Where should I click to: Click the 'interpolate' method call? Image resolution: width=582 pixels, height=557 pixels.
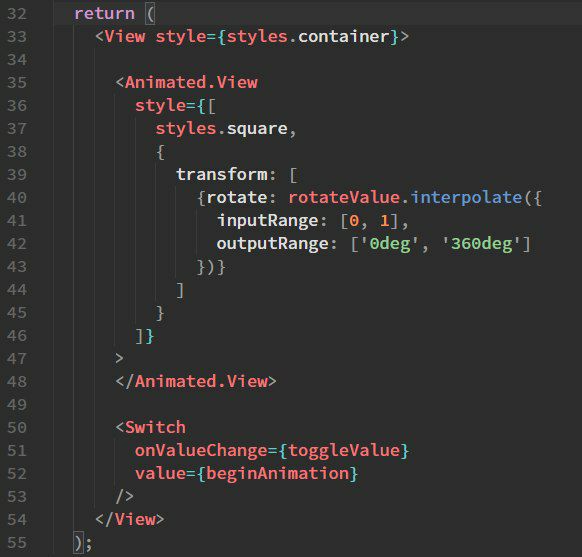tap(466, 198)
